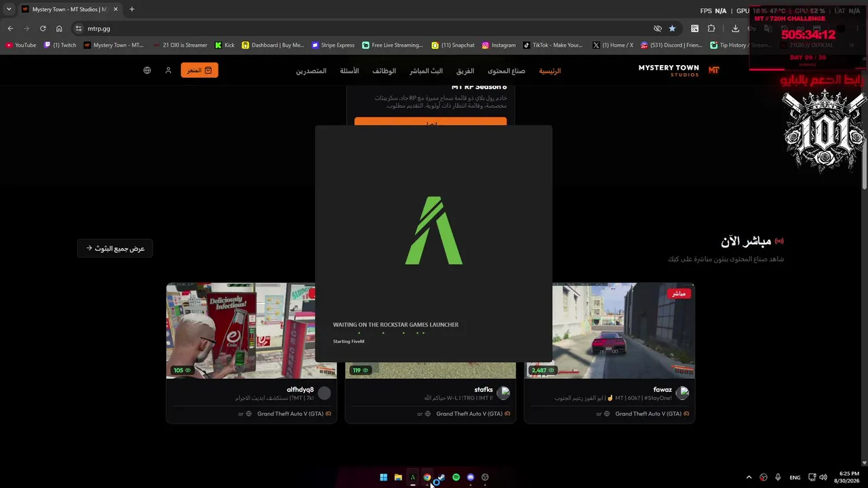This screenshot has width=868, height=488.
Task: Select the Mystery Town - MT Studios tab
Action: pyautogui.click(x=69, y=9)
